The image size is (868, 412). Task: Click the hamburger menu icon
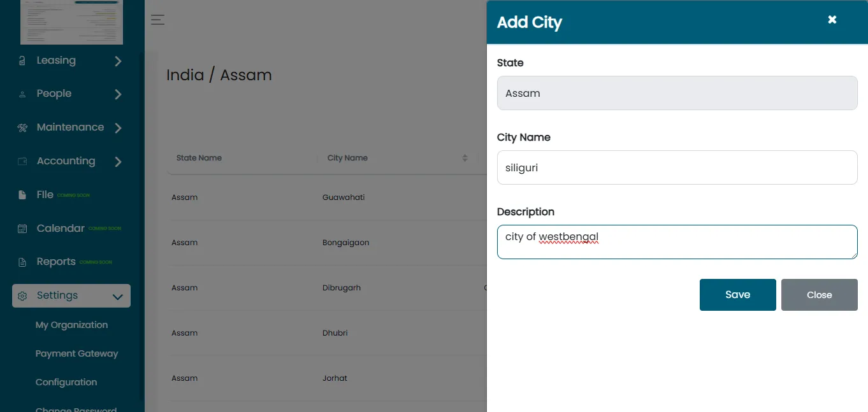click(157, 20)
